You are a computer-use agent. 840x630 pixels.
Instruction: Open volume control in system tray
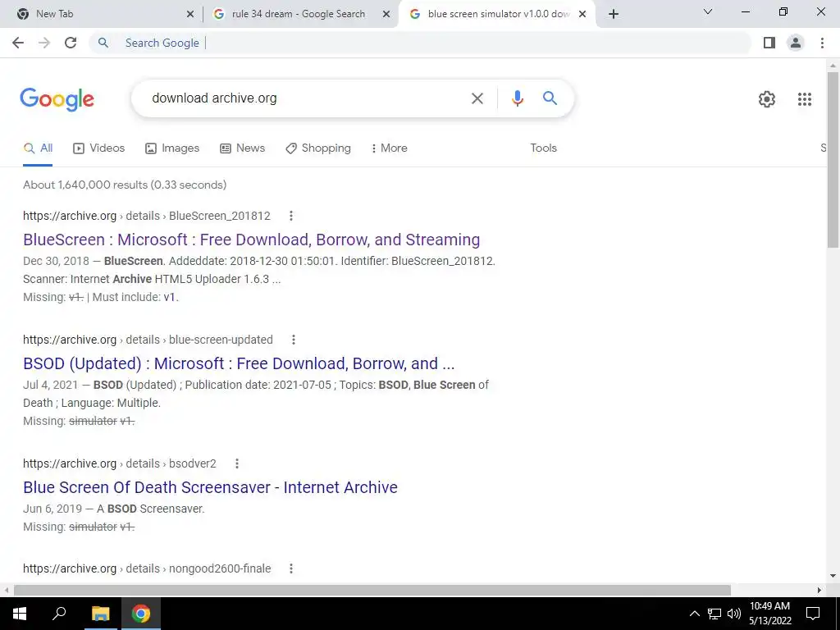tap(734, 614)
